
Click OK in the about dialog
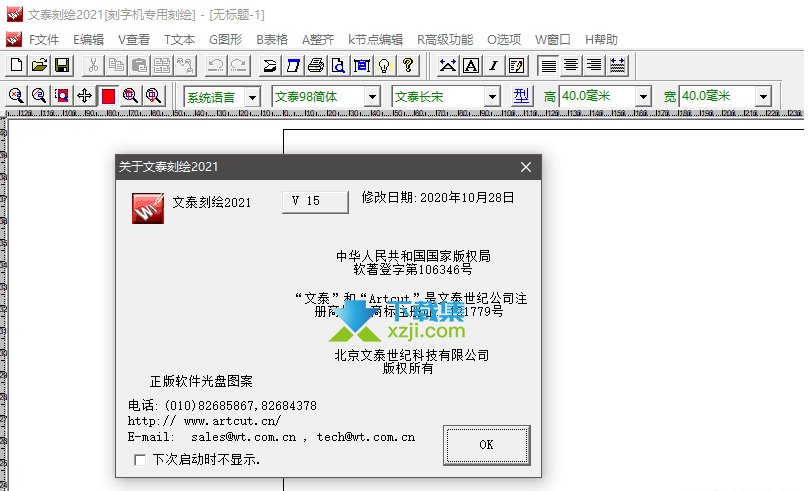click(487, 445)
